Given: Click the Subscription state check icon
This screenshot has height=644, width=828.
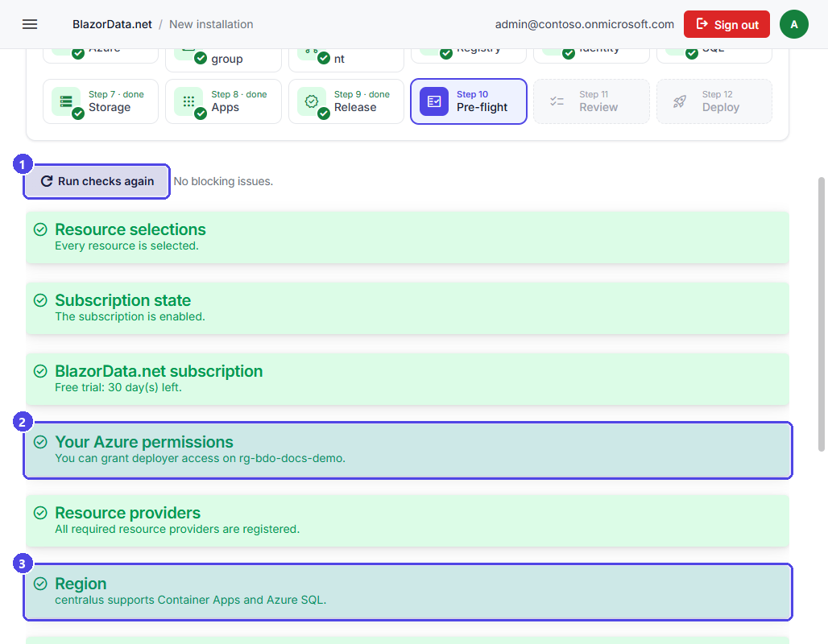Looking at the screenshot, I should point(40,300).
